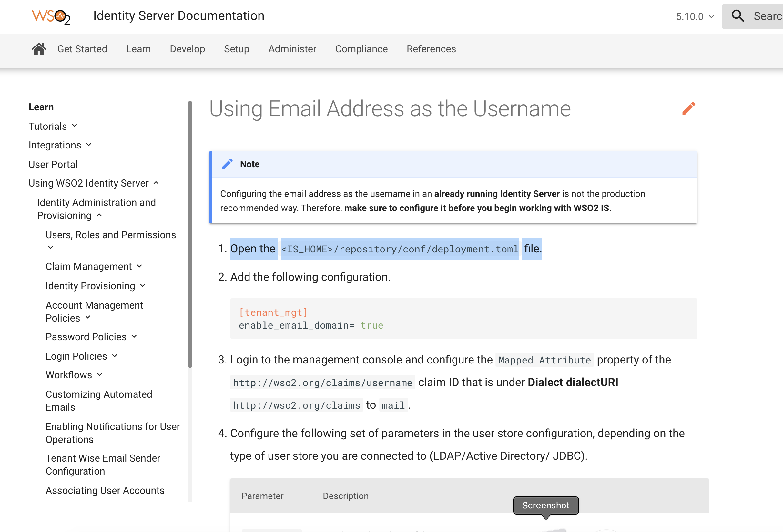Click the mail code text
Image resolution: width=783 pixels, height=532 pixels.
393,405
